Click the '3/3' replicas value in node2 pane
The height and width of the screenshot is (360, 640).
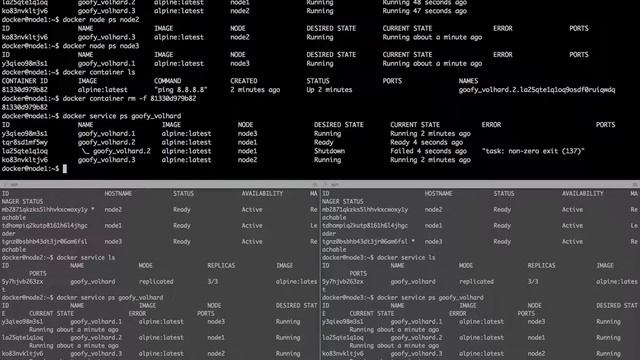[x=213, y=282]
